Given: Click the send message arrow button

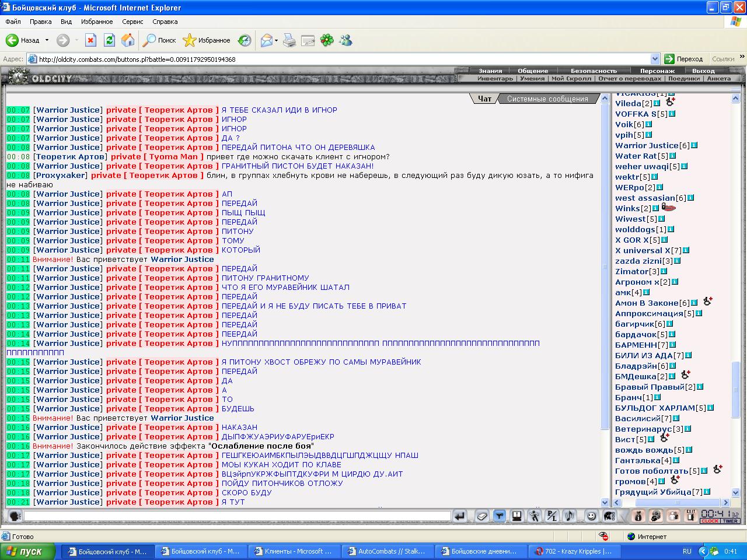Looking at the screenshot, I should tap(460, 516).
